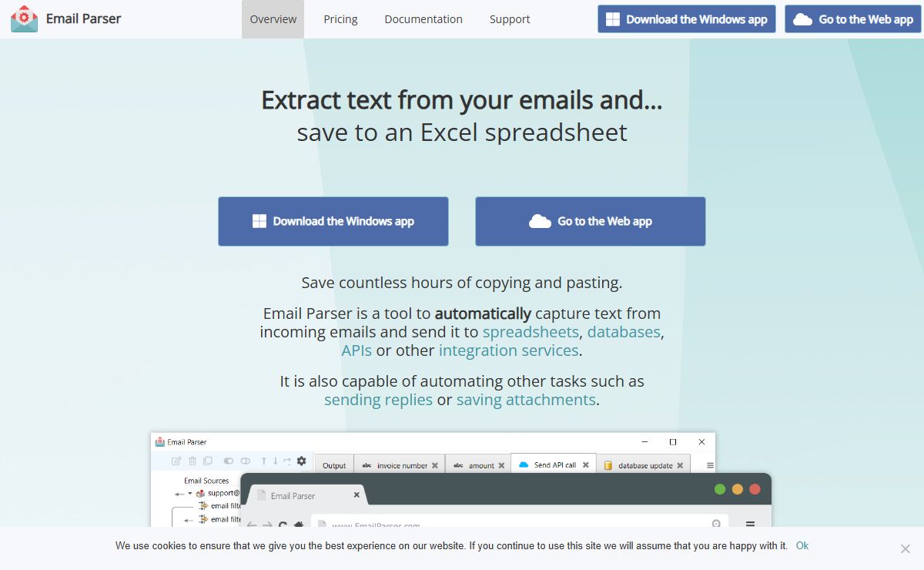
Task: Click the curved redirect arrow icon
Action: (x=287, y=461)
